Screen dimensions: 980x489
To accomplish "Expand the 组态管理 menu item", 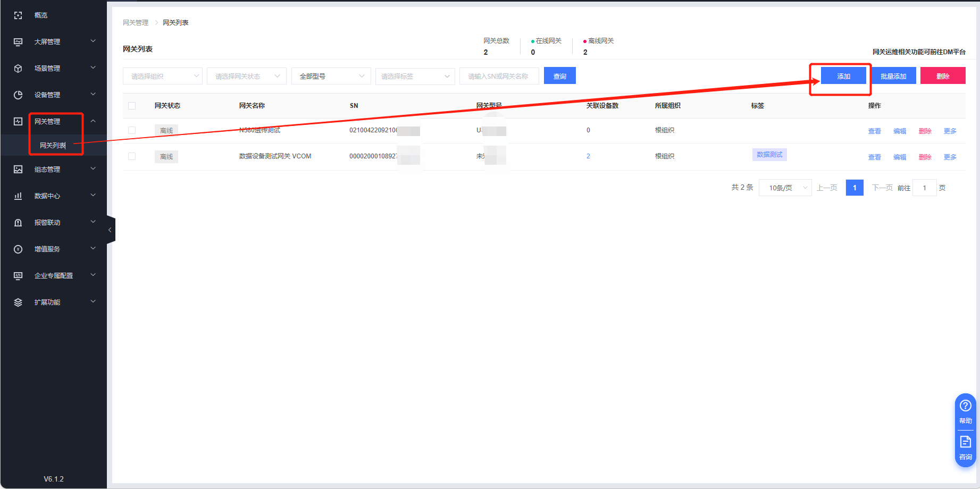I will pyautogui.click(x=53, y=170).
